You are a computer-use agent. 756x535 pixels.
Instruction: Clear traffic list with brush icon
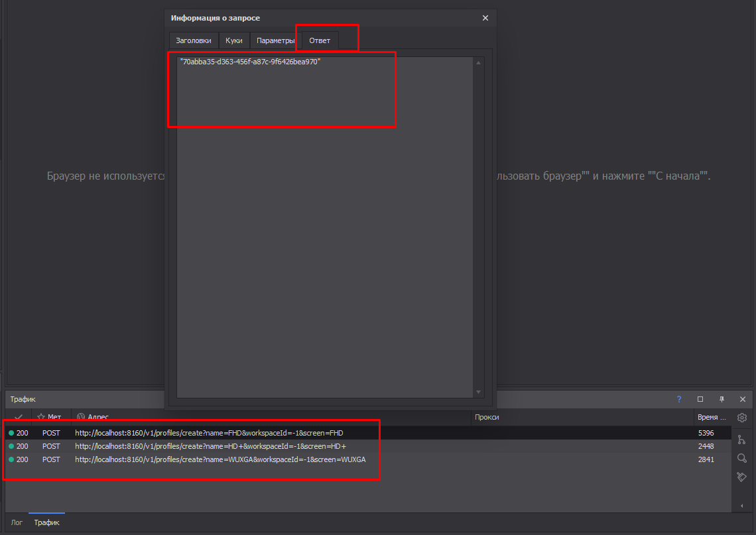click(741, 477)
